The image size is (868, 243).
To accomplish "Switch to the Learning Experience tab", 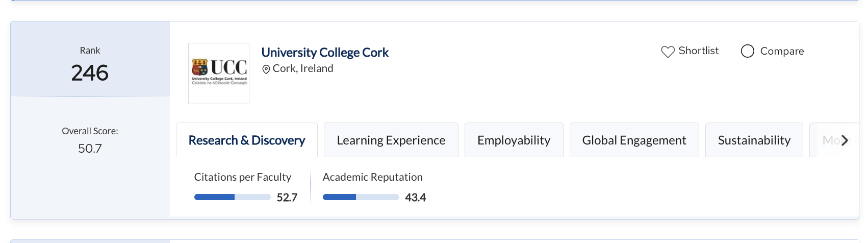I will (x=391, y=140).
